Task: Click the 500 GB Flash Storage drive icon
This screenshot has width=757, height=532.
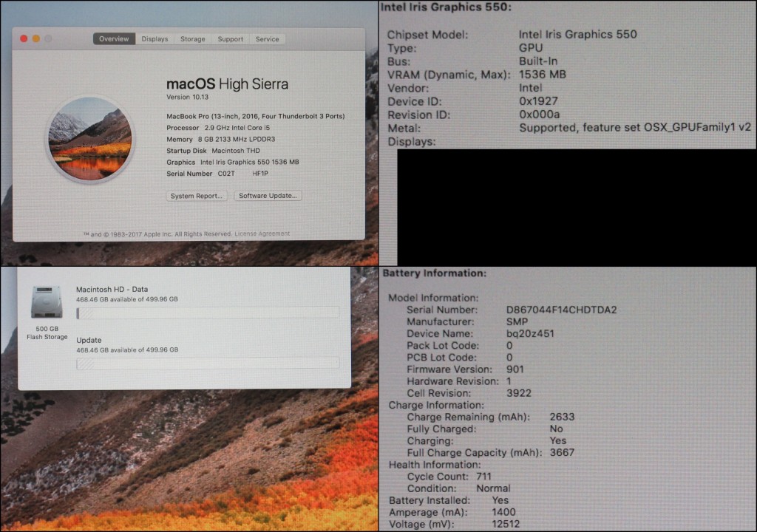Action: (47, 302)
